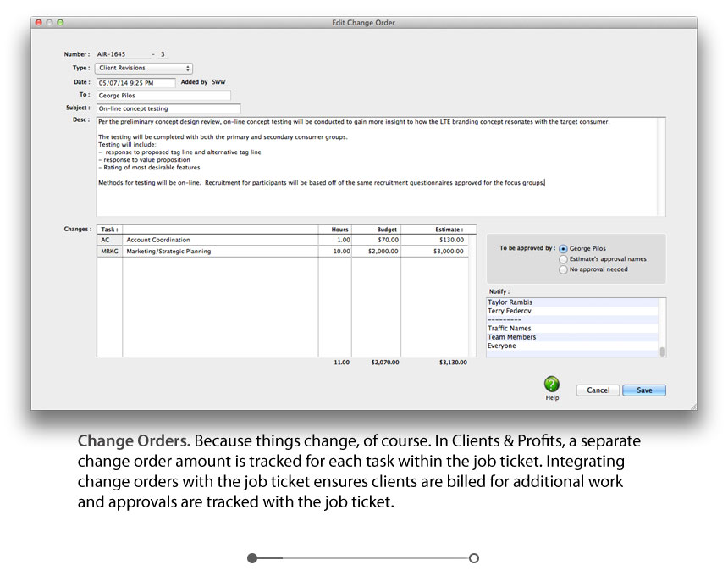Open the Type dropdown showing Client Revisions

[144, 68]
